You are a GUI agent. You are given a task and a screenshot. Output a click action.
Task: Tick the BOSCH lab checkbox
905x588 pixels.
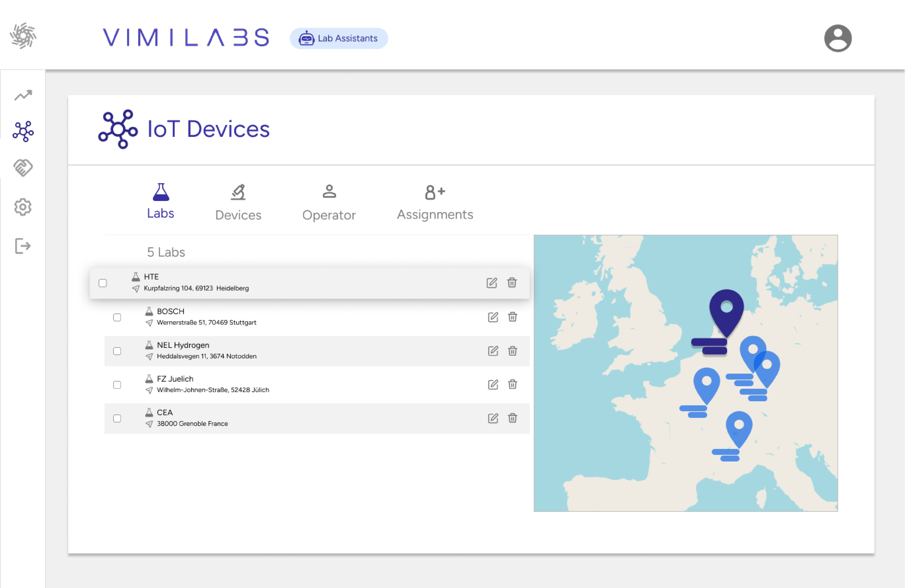coord(117,317)
